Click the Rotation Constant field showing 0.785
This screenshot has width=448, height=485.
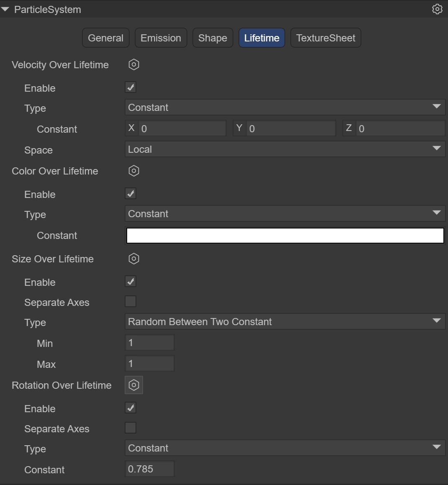tap(150, 469)
